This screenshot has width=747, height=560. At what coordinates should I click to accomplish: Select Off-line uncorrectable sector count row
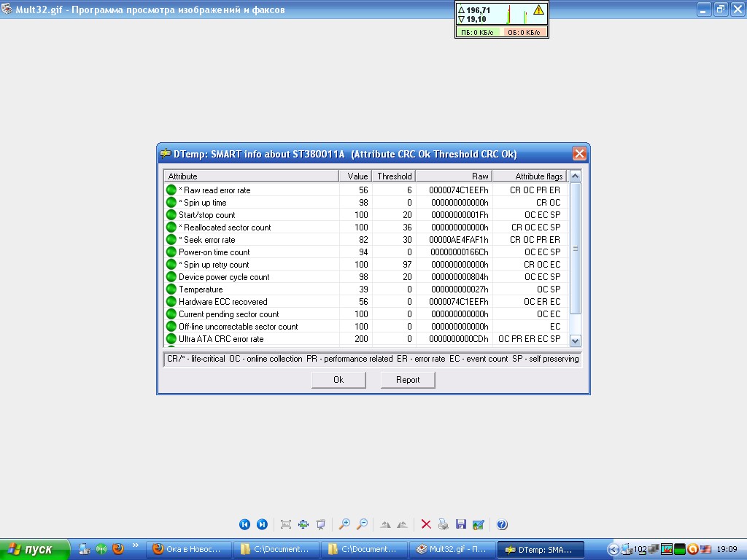coord(366,326)
